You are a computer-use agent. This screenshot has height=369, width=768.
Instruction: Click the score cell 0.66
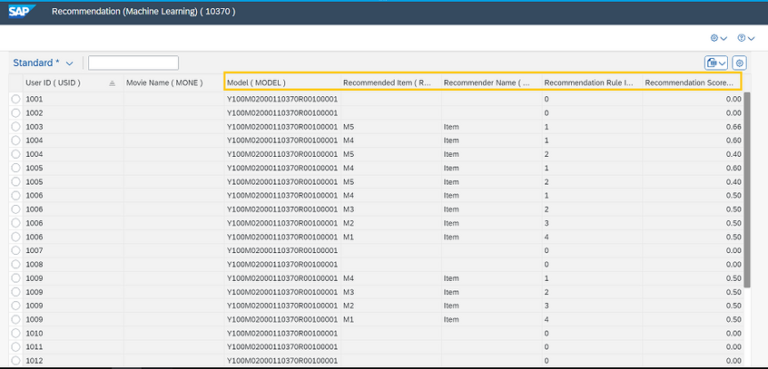pos(734,127)
